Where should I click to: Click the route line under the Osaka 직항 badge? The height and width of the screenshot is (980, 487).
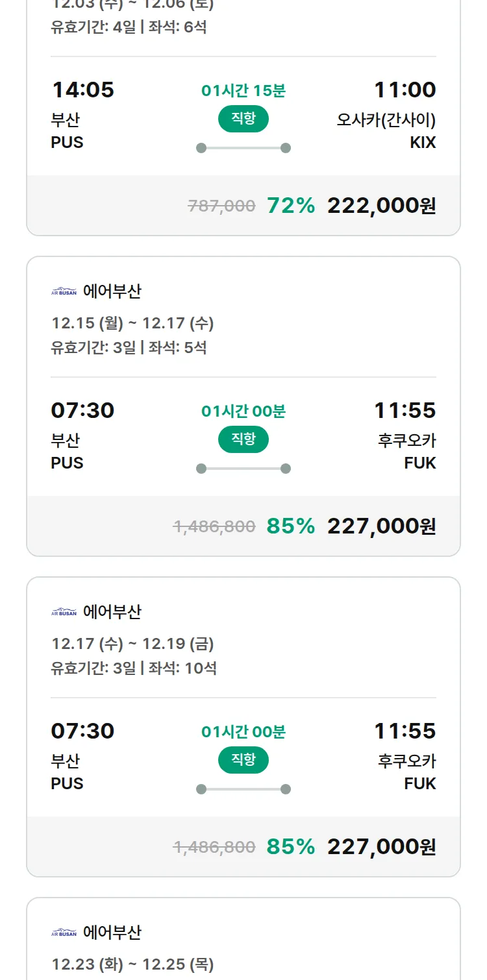[243, 148]
